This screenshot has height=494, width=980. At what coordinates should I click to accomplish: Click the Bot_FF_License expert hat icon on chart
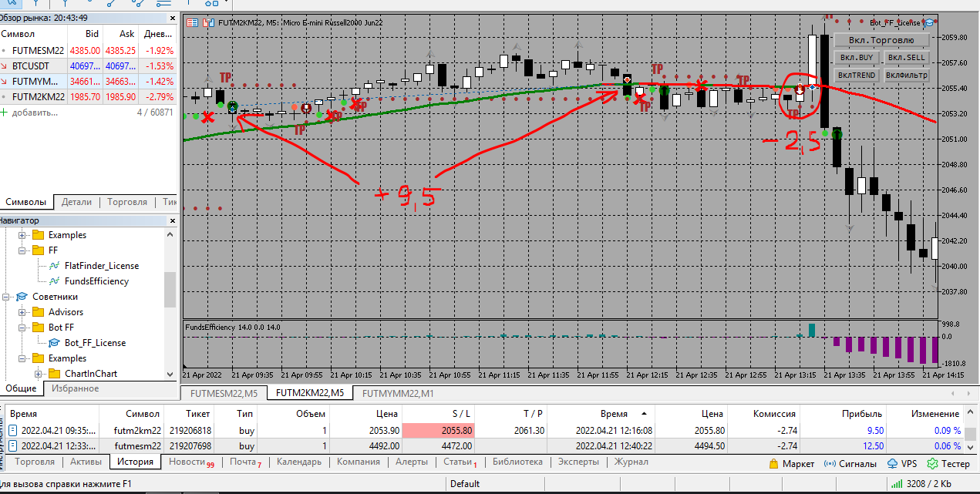point(930,24)
